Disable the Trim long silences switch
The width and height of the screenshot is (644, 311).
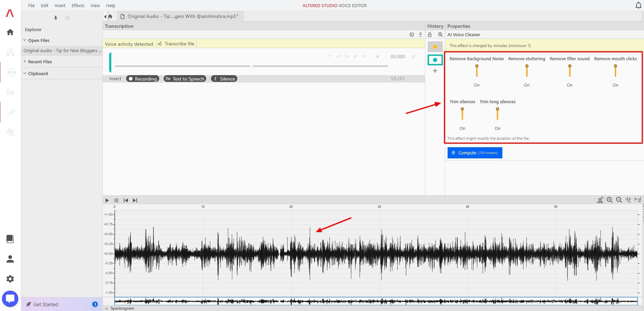[497, 114]
